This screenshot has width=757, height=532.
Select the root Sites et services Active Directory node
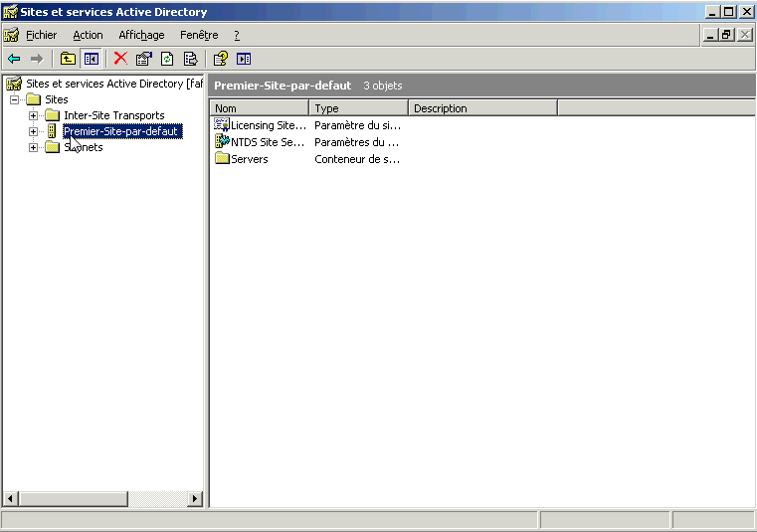tap(114, 84)
